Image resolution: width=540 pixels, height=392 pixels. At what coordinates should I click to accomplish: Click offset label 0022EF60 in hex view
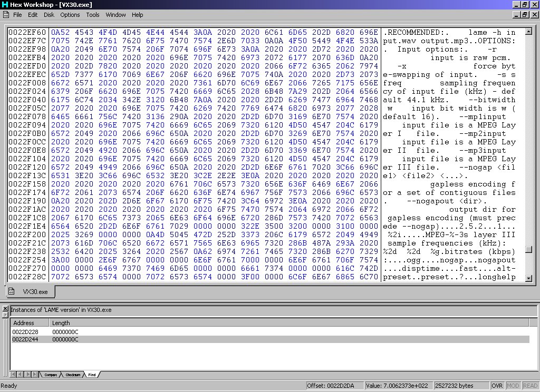tap(27, 32)
